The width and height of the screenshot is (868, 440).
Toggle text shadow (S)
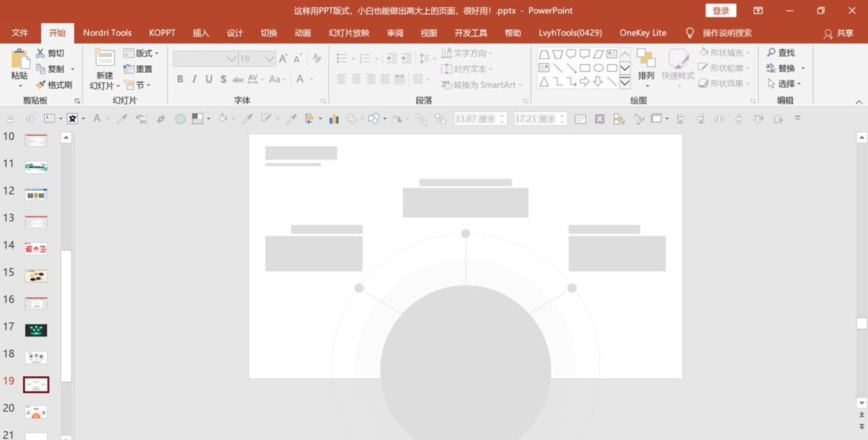pos(223,79)
